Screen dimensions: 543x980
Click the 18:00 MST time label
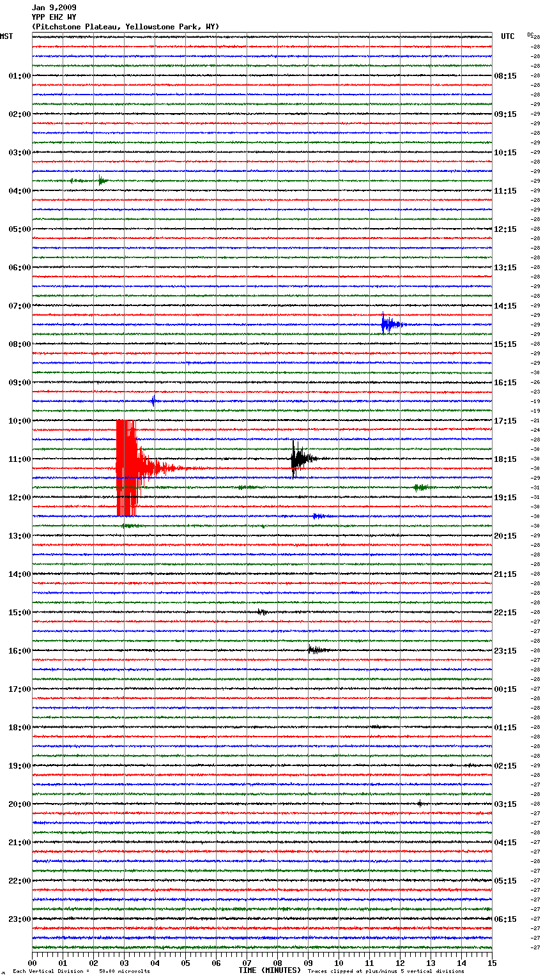pyautogui.click(x=19, y=728)
